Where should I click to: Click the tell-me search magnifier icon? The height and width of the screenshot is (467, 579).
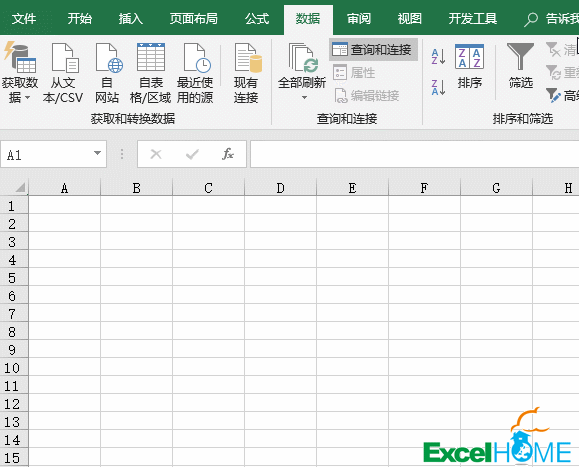click(x=531, y=19)
